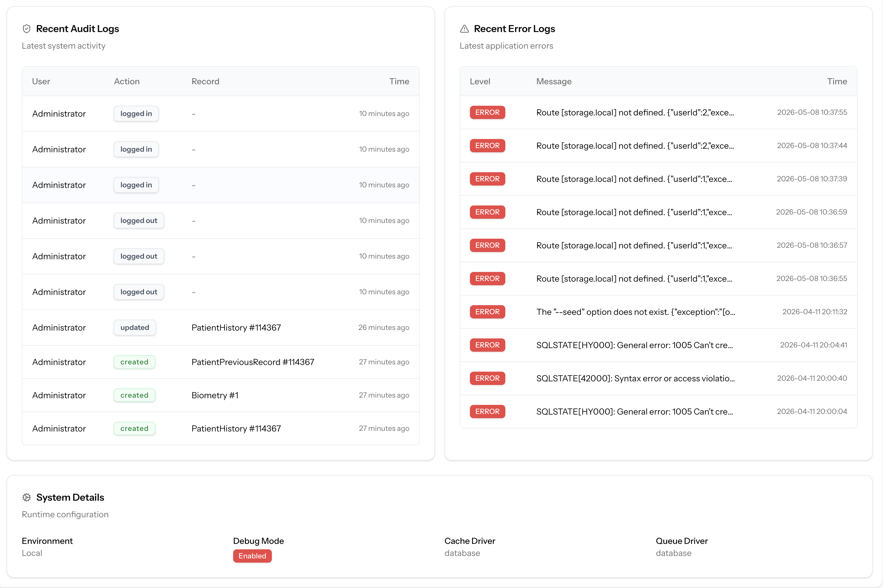Open the storage.local error message at 10:37:44
The width and height of the screenshot is (883, 588).
(635, 146)
